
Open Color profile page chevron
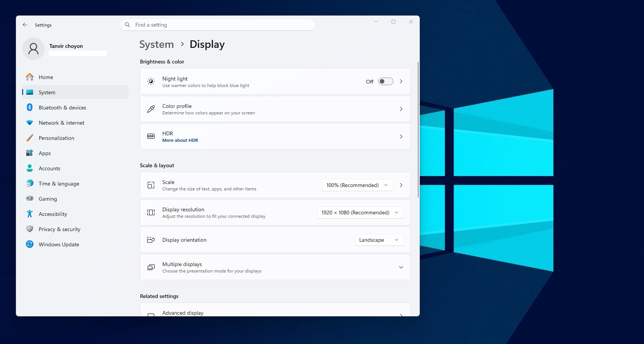coord(401,109)
